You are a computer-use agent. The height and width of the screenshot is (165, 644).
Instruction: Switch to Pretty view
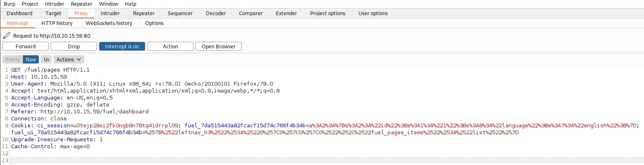(13, 60)
